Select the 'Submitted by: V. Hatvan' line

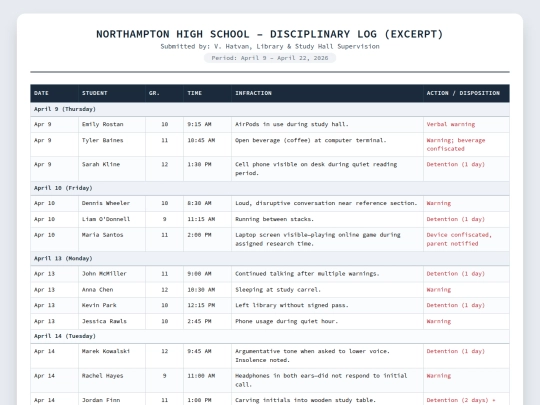[x=270, y=46]
